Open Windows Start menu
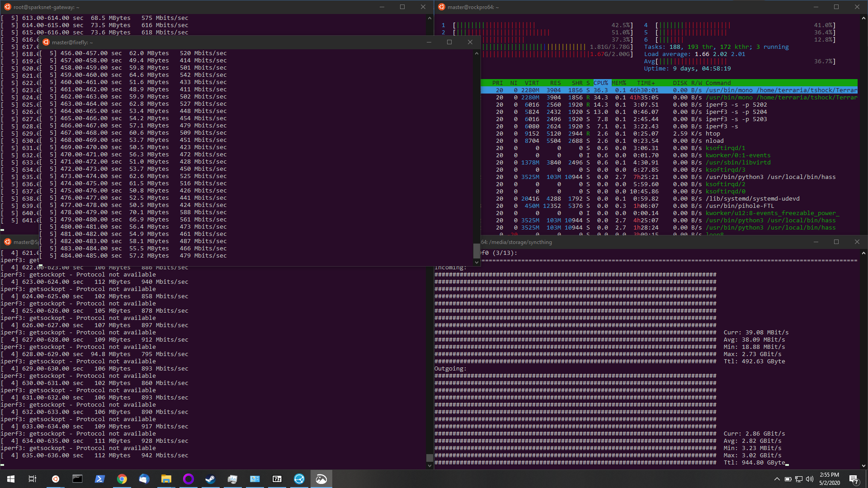Viewport: 868px width, 488px height. [11, 479]
